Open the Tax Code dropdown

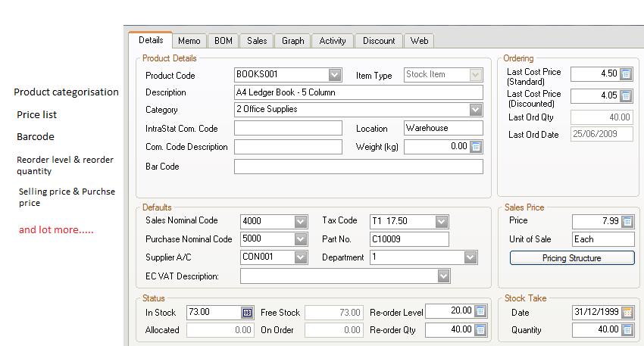(442, 222)
